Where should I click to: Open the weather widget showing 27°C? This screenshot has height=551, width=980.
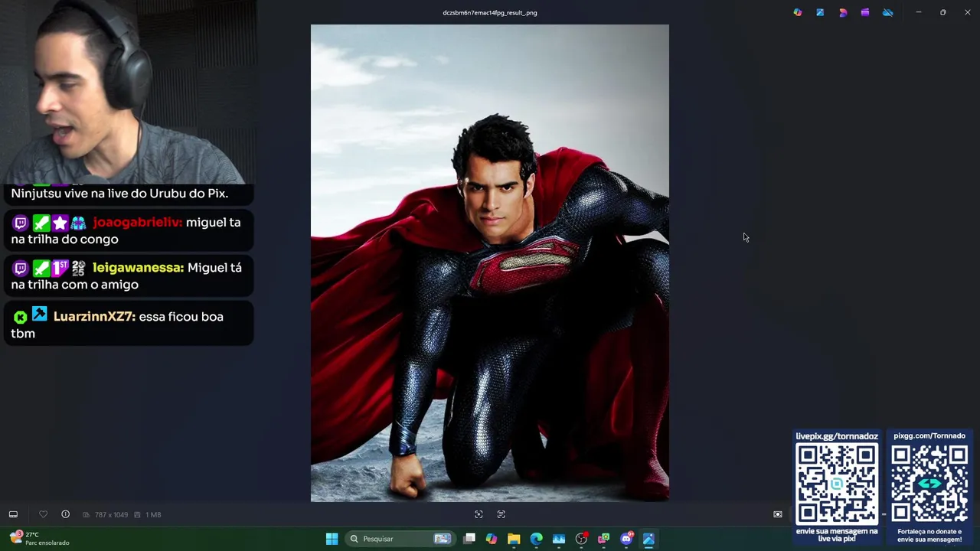tap(40, 539)
